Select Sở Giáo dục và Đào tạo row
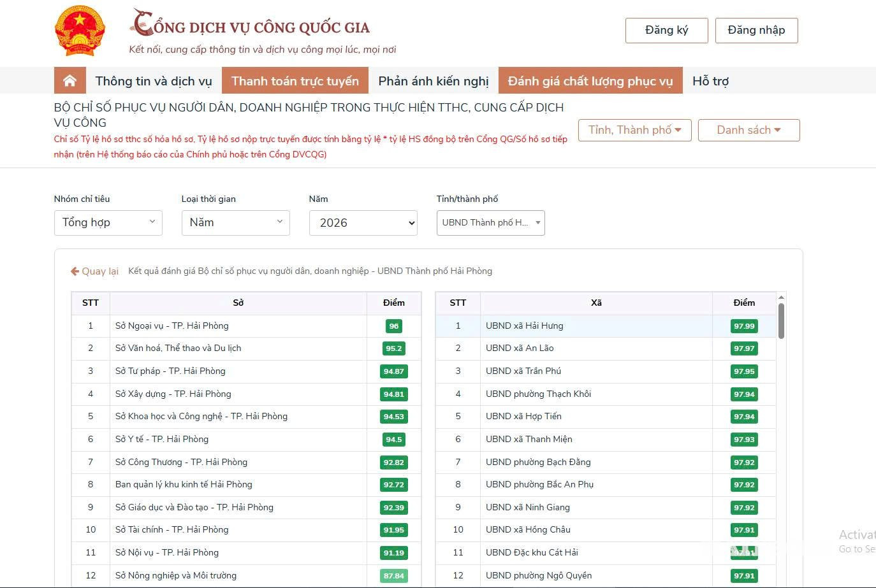This screenshot has height=588, width=876. coord(246,508)
